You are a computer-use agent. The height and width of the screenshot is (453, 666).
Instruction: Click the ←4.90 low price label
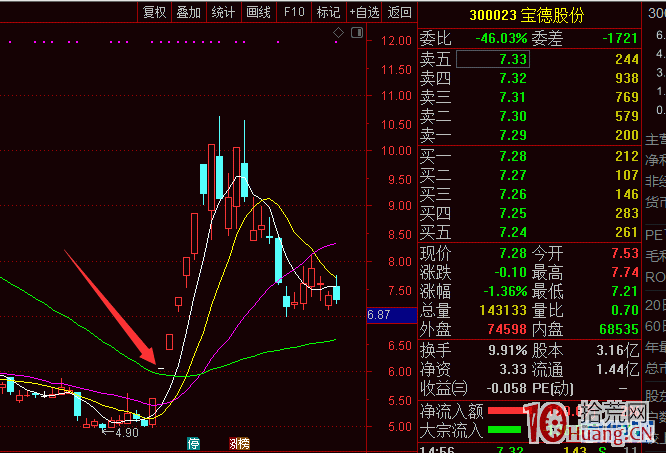coord(120,433)
